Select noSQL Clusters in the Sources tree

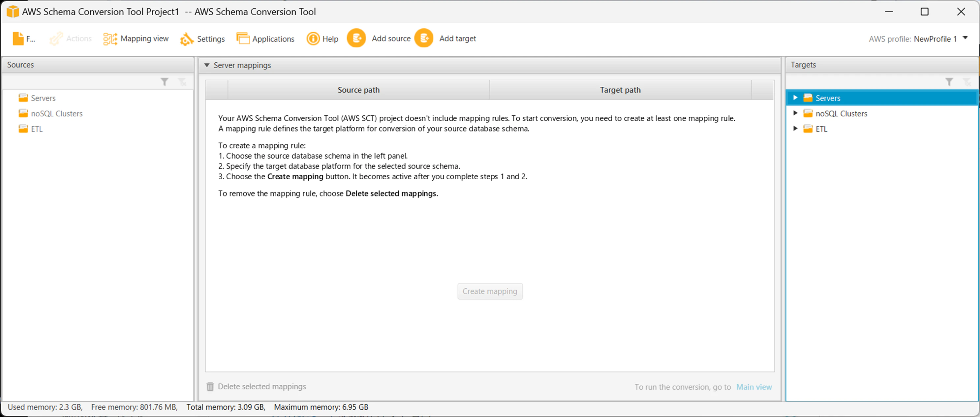[x=57, y=114]
